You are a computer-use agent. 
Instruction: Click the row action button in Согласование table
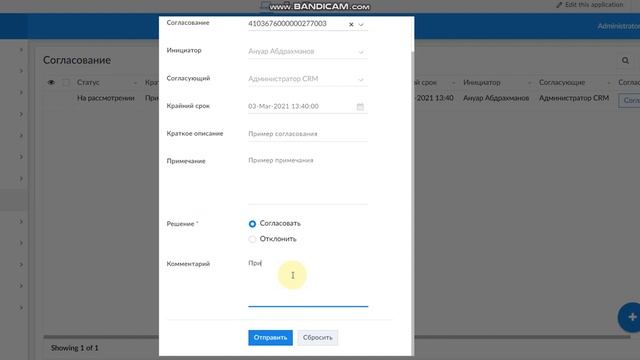pyautogui.click(x=630, y=100)
